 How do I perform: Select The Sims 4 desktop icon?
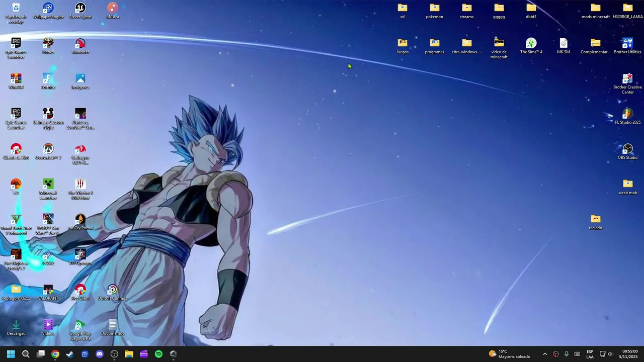[531, 46]
